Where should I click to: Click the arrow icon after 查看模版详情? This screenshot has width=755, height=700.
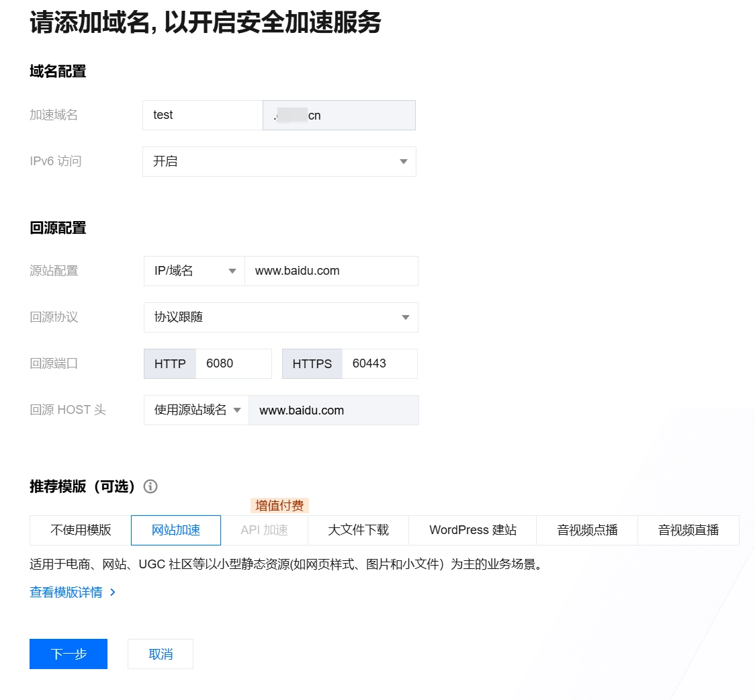coord(113,592)
